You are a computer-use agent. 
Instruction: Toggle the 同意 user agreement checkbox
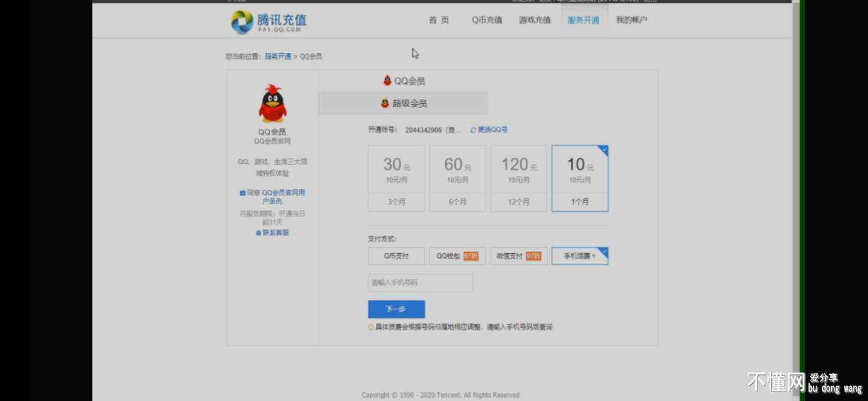click(243, 193)
